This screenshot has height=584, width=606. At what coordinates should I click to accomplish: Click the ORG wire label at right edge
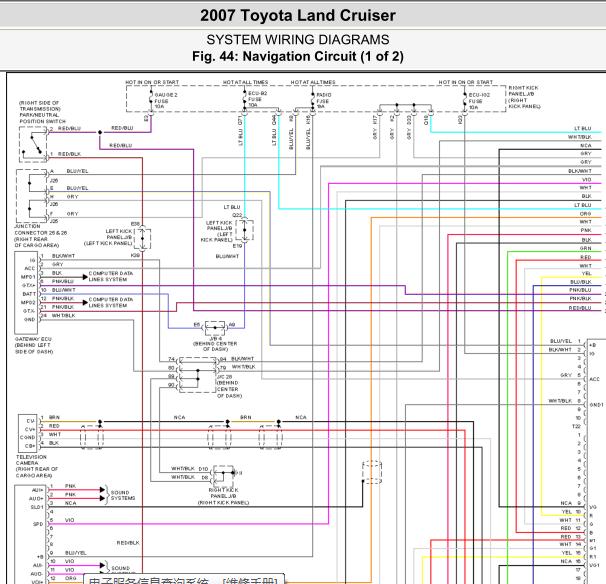pos(585,214)
